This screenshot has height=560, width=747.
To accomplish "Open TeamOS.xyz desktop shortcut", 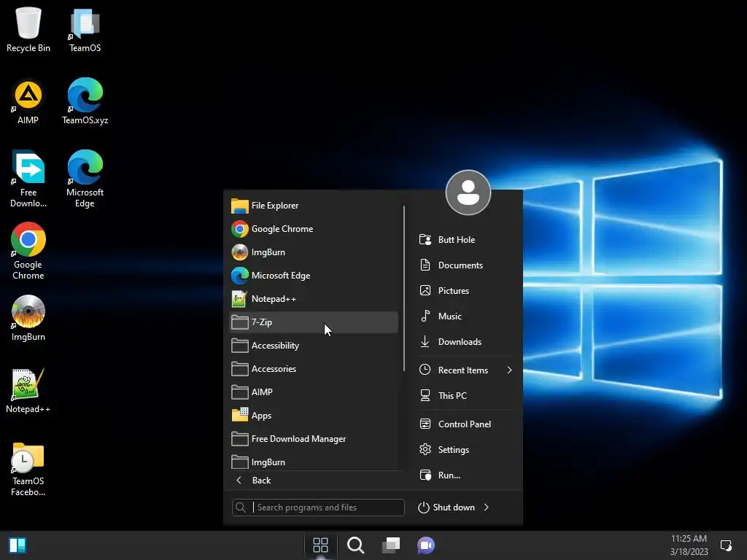I will pyautogui.click(x=85, y=102).
